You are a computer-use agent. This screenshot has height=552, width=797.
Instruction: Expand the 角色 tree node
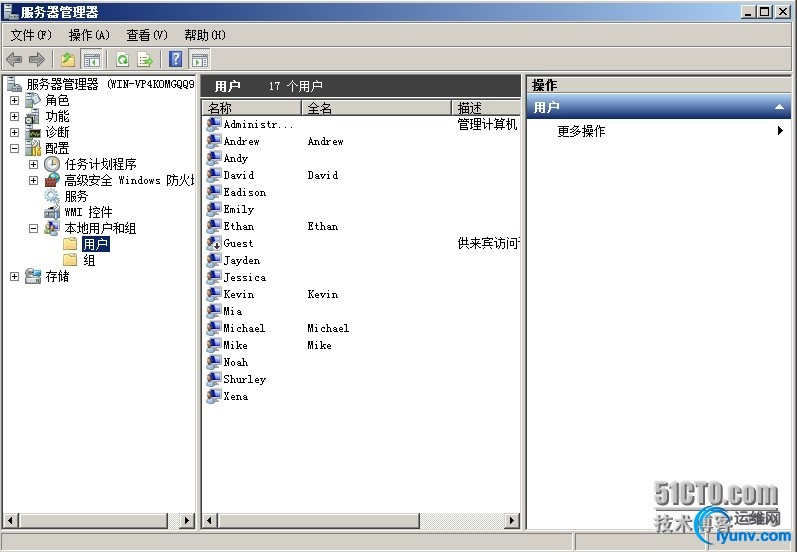(x=14, y=101)
